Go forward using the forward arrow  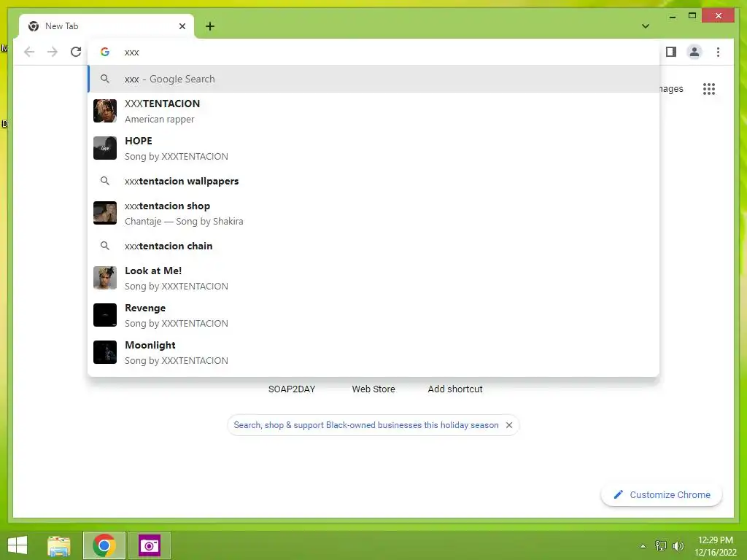coord(53,52)
